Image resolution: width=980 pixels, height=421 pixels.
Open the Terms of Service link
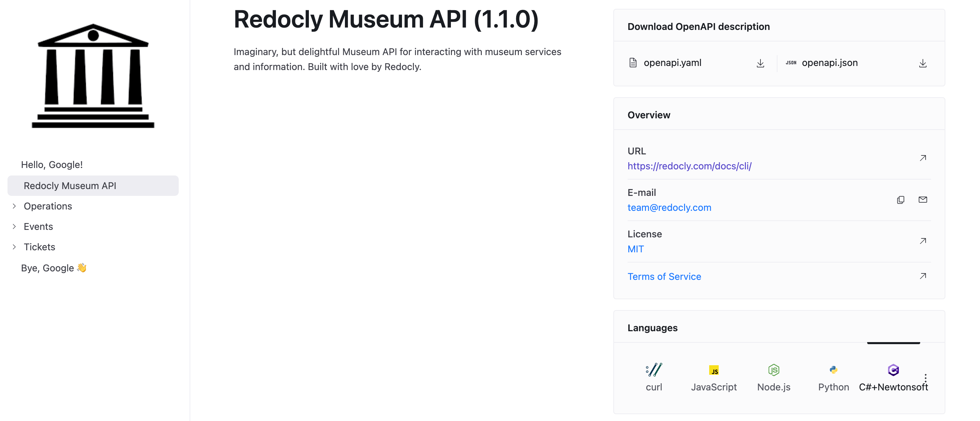point(664,276)
